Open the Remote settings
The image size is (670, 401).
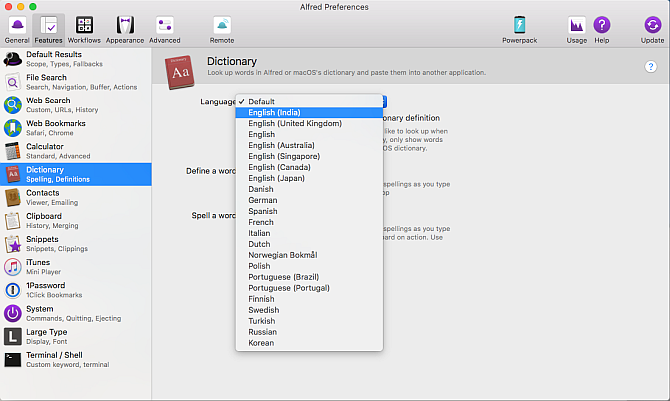pyautogui.click(x=222, y=28)
